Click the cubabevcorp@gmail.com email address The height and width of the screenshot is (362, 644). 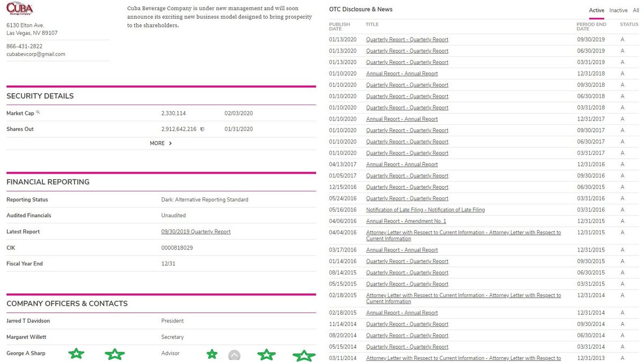pyautogui.click(x=36, y=54)
